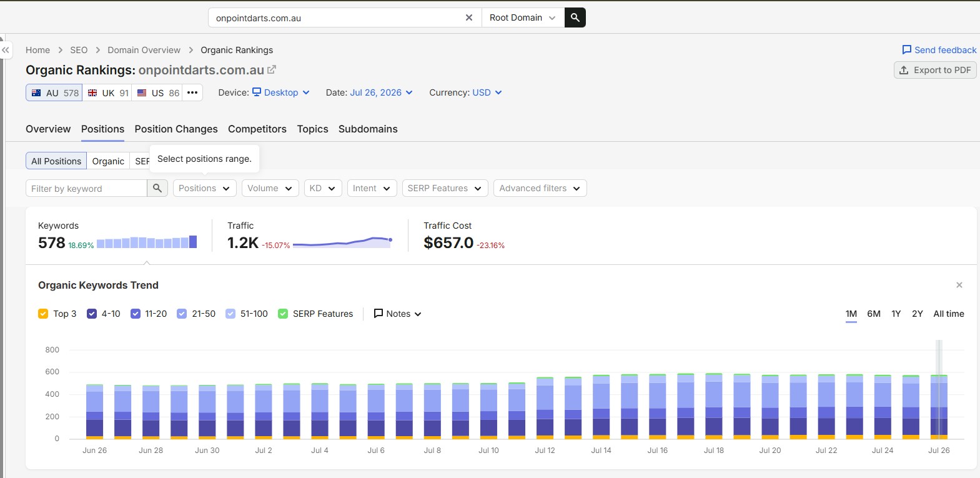The height and width of the screenshot is (478, 980).
Task: Toggle the SERP Features legend checkbox
Action: [283, 314]
